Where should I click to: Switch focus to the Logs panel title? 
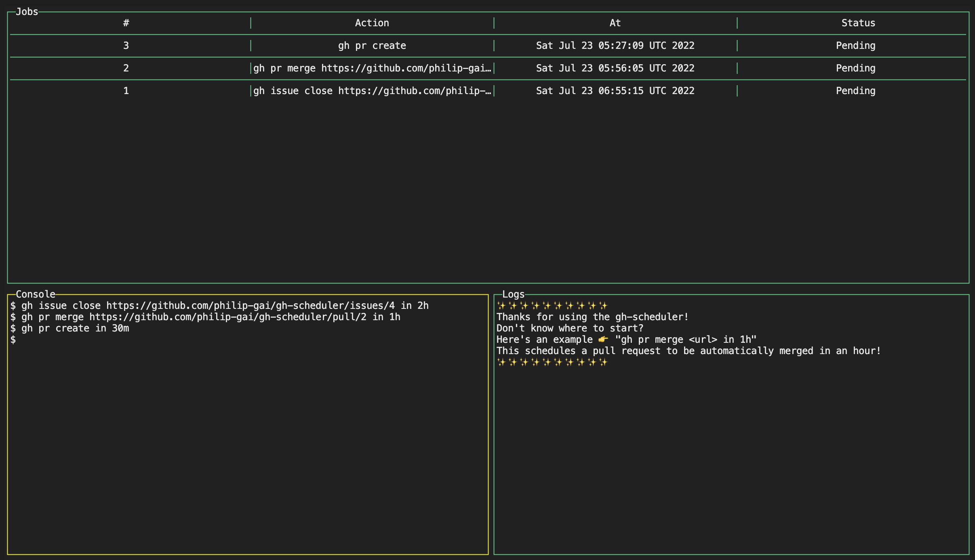coord(514,294)
